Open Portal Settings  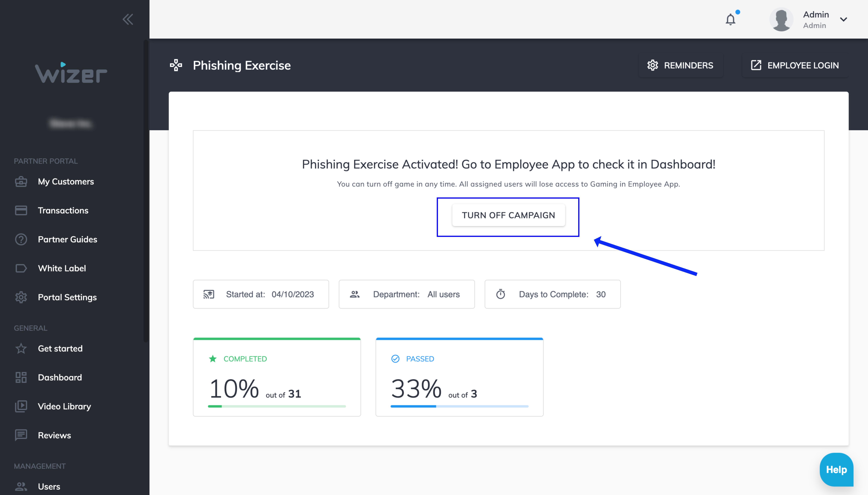click(x=67, y=297)
